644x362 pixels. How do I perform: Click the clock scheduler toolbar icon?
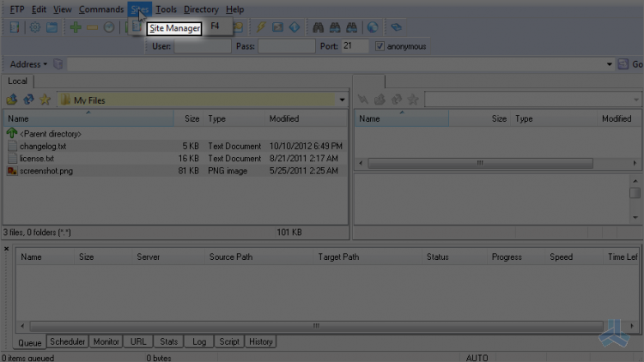(x=109, y=27)
